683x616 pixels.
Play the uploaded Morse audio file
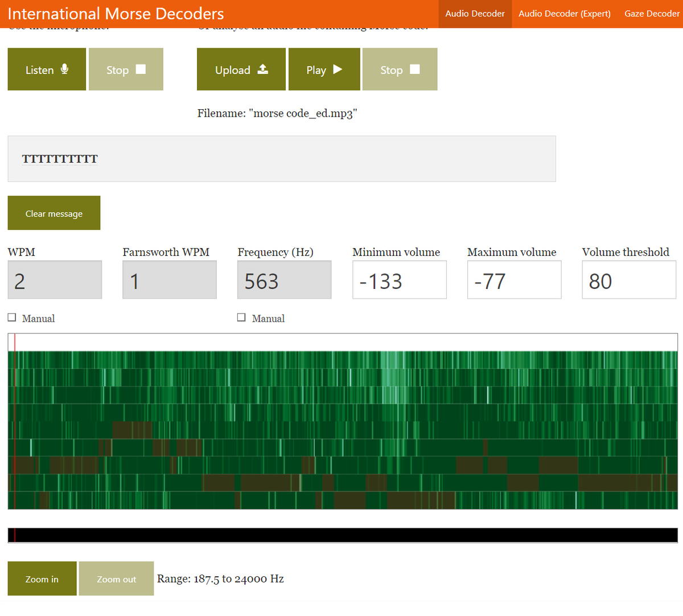(x=324, y=69)
